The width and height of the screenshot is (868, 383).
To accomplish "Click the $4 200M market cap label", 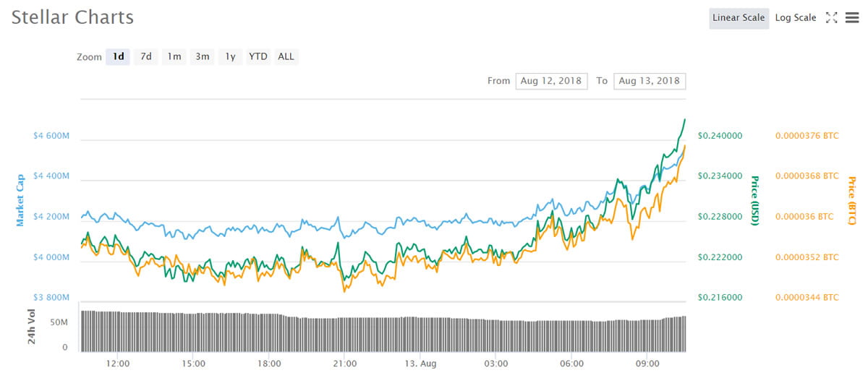I will (x=51, y=217).
